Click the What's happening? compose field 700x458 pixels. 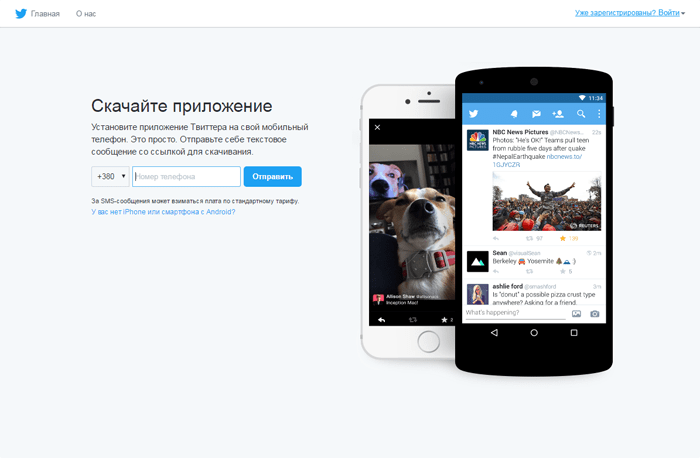(515, 312)
